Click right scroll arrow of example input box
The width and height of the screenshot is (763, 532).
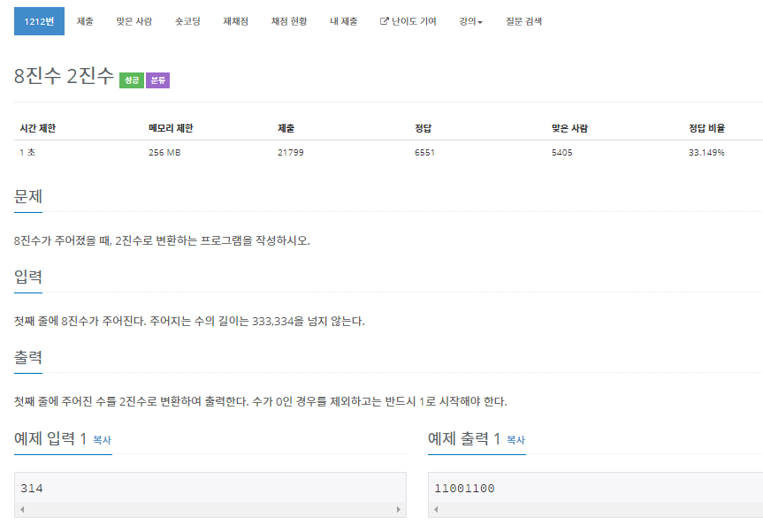point(399,510)
